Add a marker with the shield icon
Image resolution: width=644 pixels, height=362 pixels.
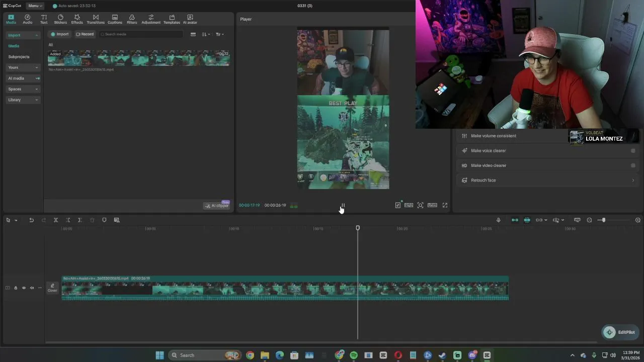tap(104, 220)
